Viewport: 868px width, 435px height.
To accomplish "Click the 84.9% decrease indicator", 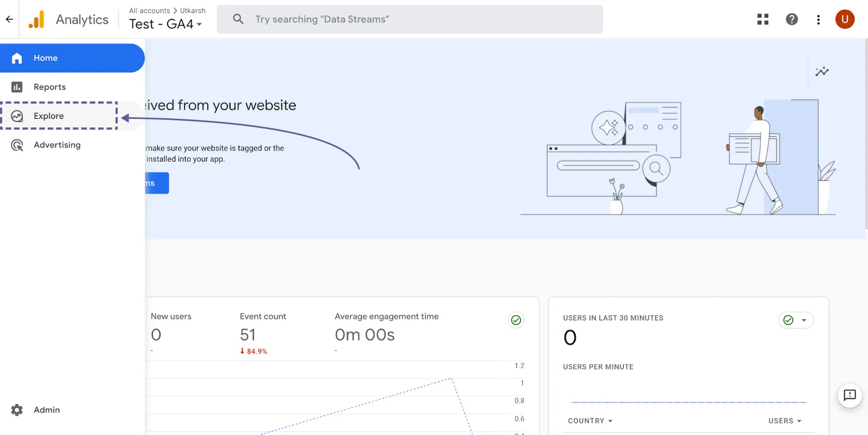I will (x=253, y=351).
